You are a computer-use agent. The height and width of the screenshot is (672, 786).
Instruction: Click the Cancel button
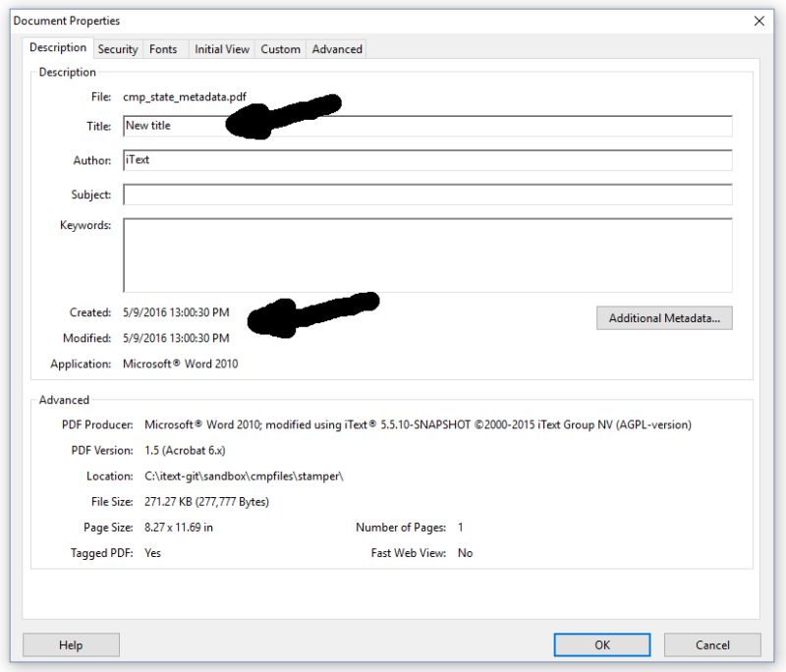tap(711, 644)
